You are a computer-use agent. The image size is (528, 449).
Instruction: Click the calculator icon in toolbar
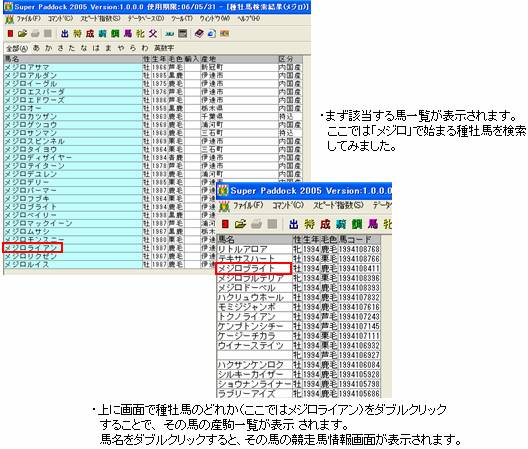coord(183,33)
